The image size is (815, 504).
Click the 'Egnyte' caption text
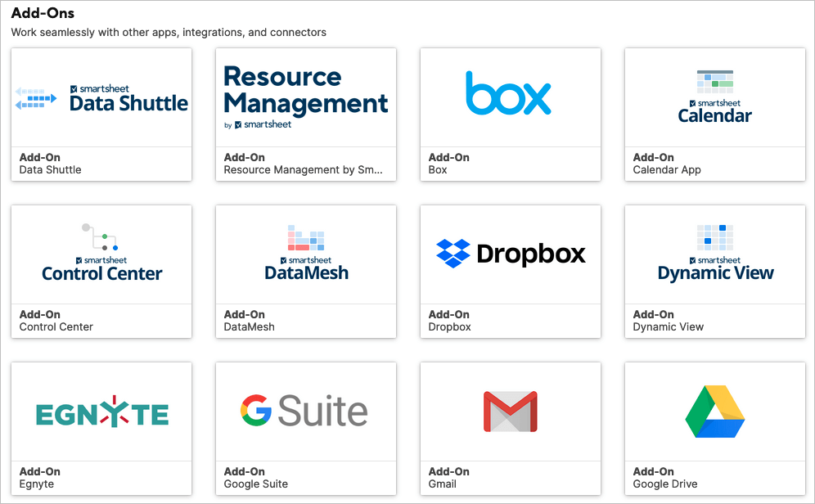pyautogui.click(x=36, y=484)
